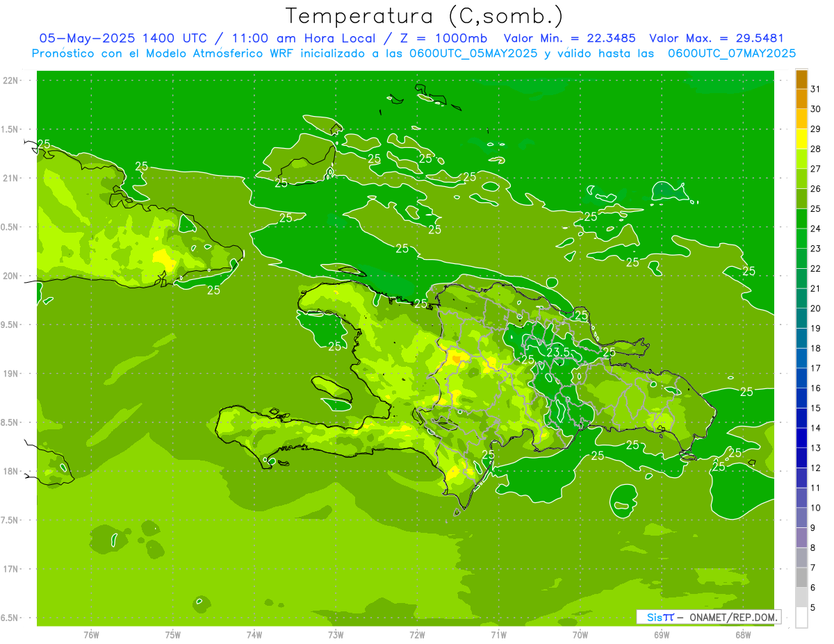Click the "Temperatura (C,somb.)" map title
This screenshot has width=834, height=644.
click(x=425, y=16)
